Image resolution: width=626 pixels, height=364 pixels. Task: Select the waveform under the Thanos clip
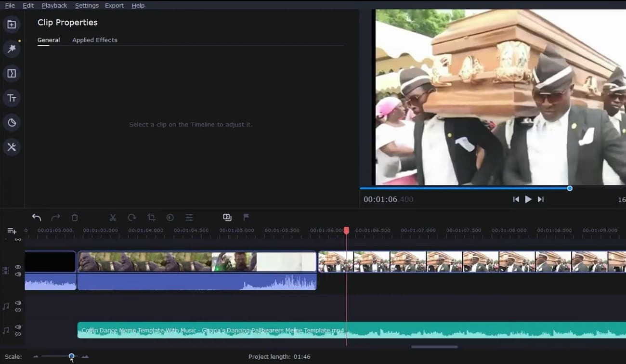click(x=197, y=282)
